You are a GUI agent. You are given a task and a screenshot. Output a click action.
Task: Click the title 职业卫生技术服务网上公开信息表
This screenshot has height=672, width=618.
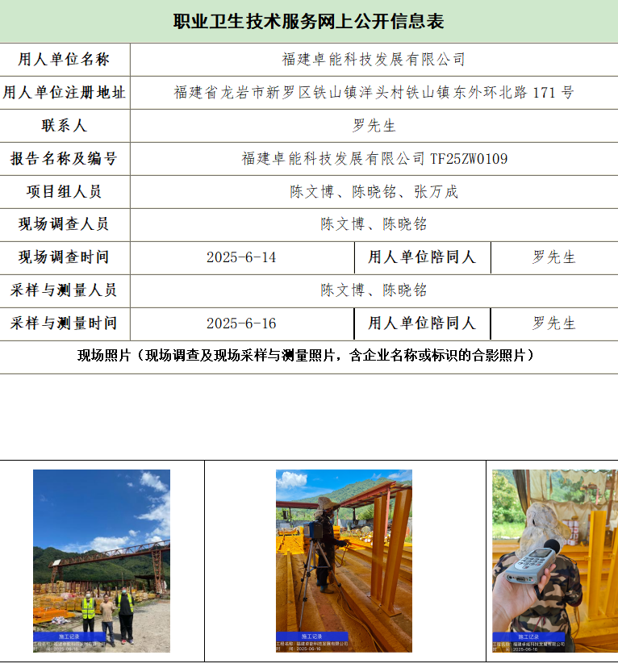point(308,21)
